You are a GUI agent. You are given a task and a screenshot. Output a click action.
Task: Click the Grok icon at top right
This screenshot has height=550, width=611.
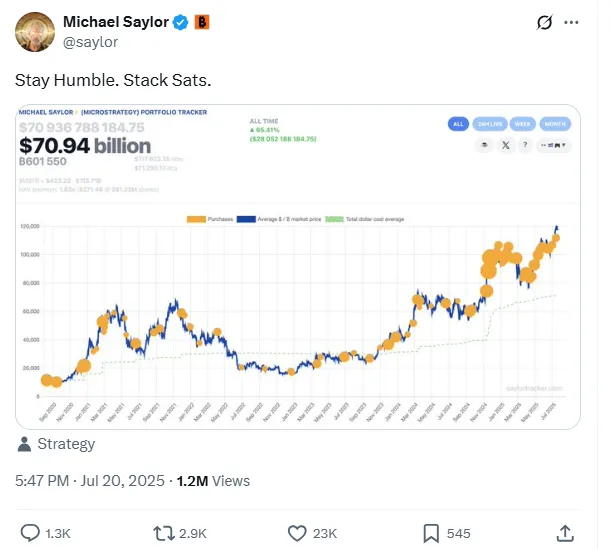[x=545, y=22]
